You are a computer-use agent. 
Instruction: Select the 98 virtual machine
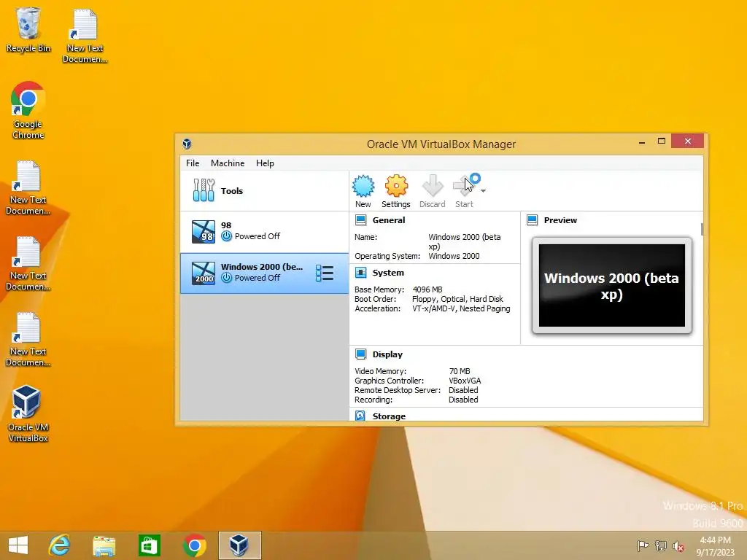coord(264,232)
